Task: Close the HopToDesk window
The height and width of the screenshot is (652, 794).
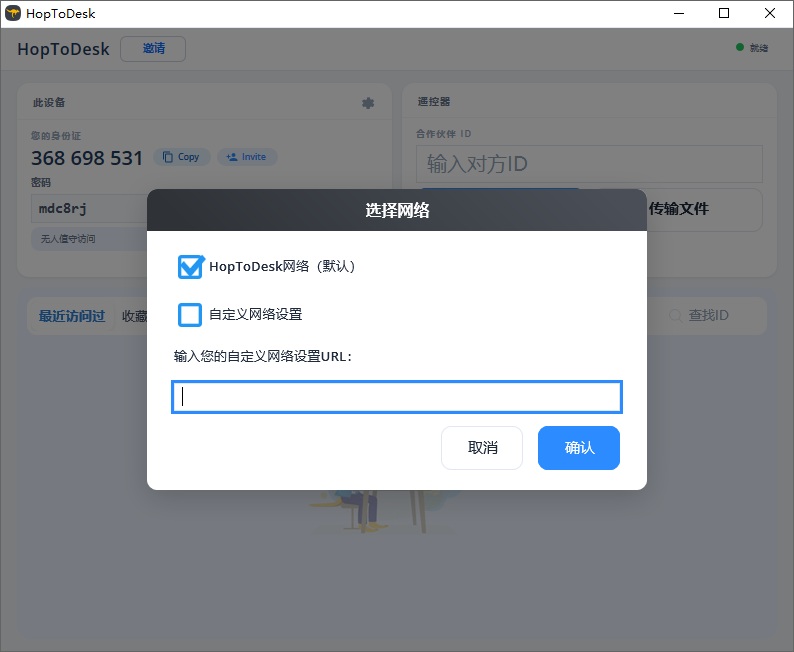Action: point(770,13)
